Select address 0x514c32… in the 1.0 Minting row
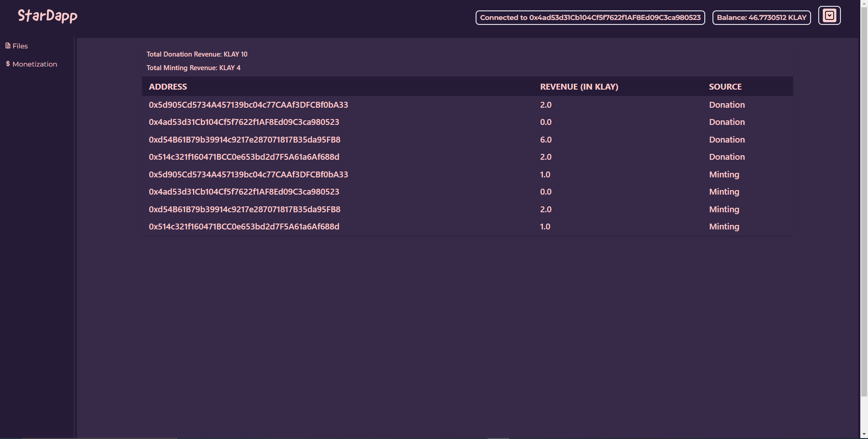The image size is (868, 439). tap(244, 227)
